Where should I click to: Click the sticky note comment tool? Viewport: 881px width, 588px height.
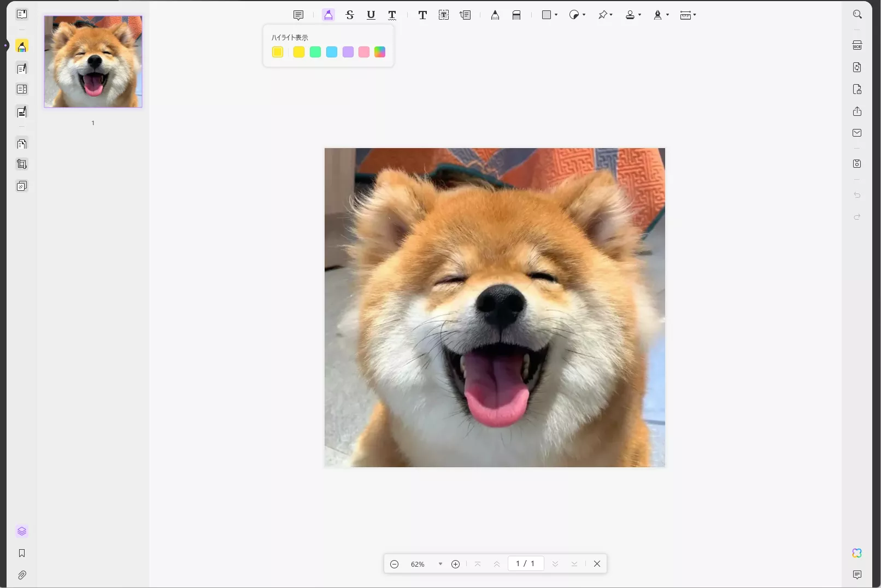point(298,15)
